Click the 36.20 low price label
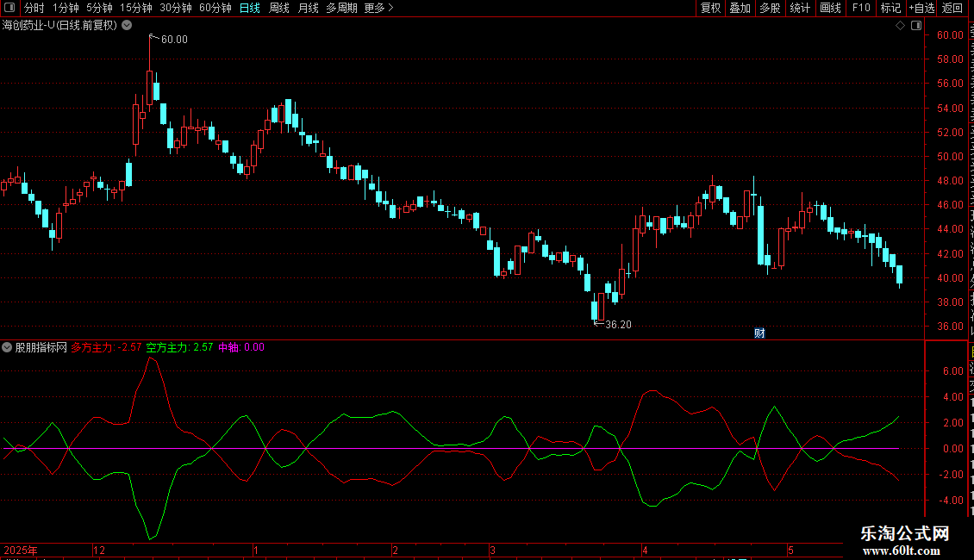 coord(618,325)
